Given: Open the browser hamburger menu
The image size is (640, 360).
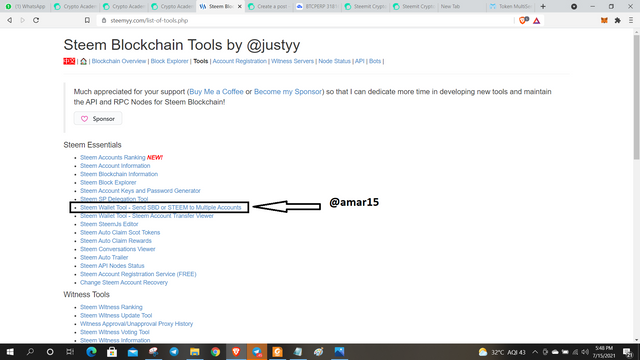Looking at the screenshot, I should click(x=631, y=20).
